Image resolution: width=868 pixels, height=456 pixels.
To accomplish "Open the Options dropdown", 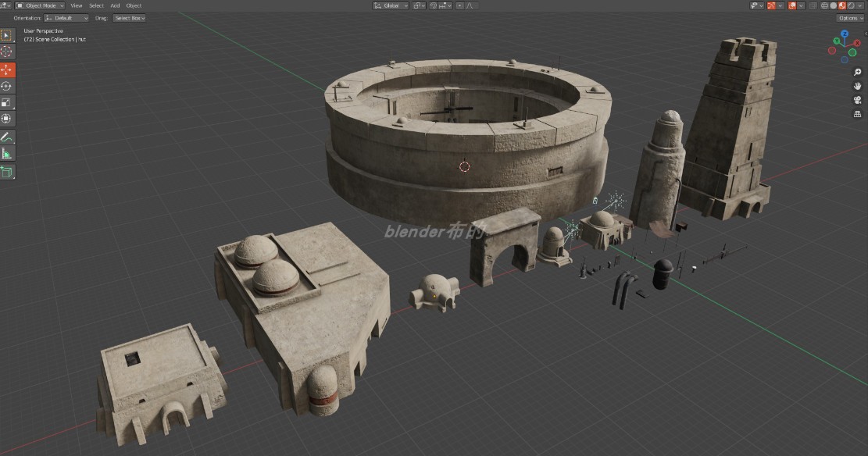I will pos(850,18).
